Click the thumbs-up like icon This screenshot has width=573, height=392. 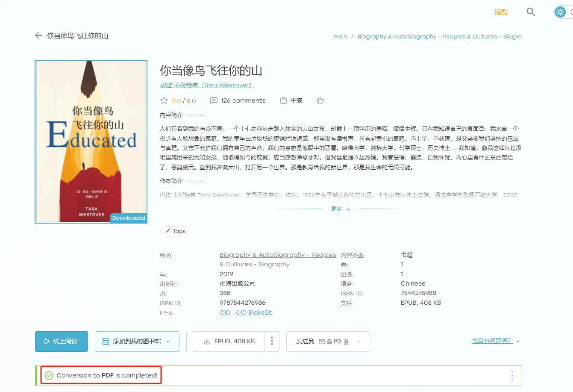click(320, 100)
